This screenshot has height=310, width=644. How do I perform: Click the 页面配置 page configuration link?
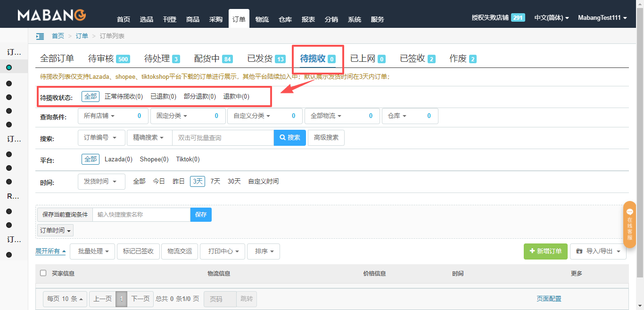549,299
